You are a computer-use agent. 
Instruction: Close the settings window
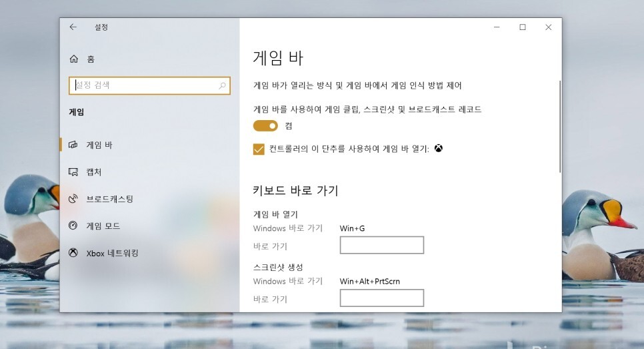pos(548,27)
